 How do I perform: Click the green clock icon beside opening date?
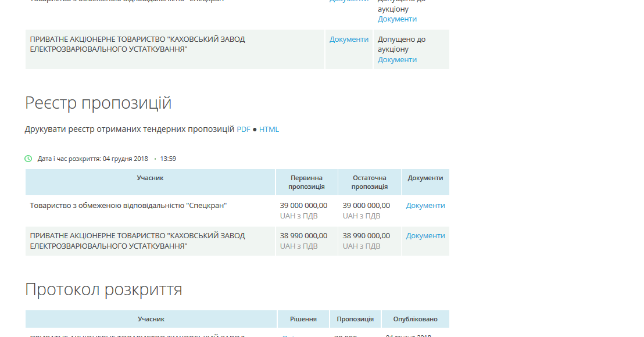click(28, 159)
